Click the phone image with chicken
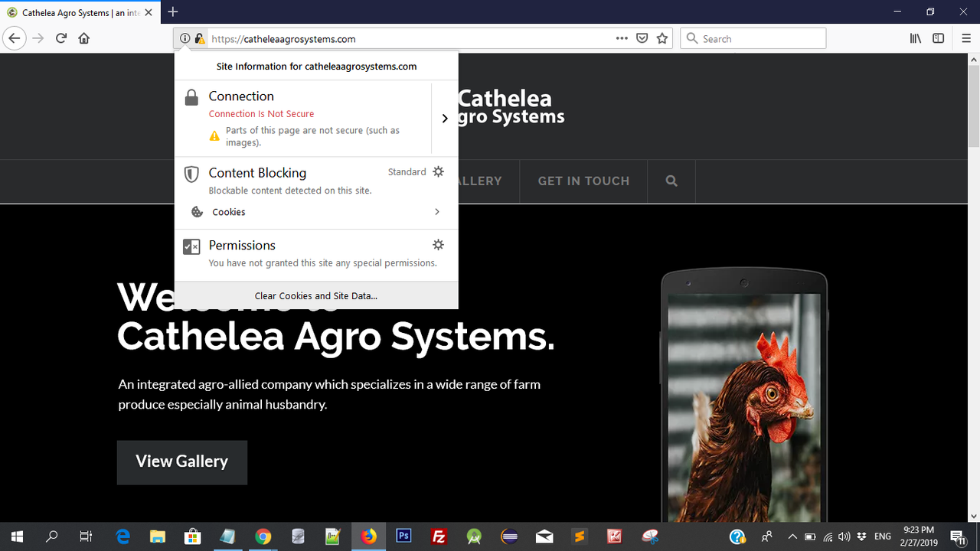This screenshot has width=980, height=551. click(x=744, y=394)
